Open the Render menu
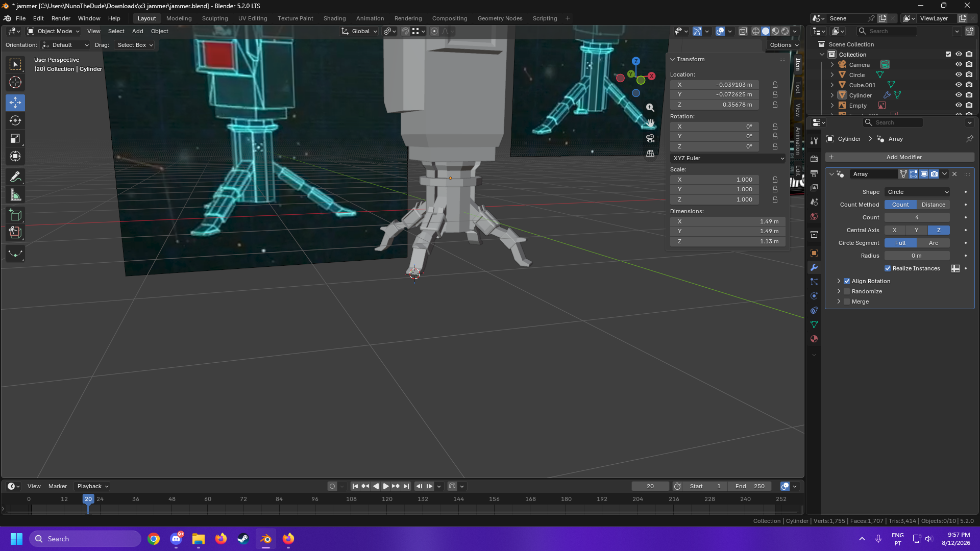 click(x=61, y=18)
